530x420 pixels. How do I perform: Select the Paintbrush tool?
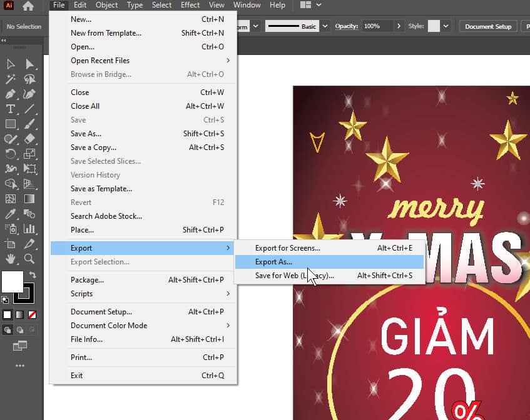(x=29, y=124)
